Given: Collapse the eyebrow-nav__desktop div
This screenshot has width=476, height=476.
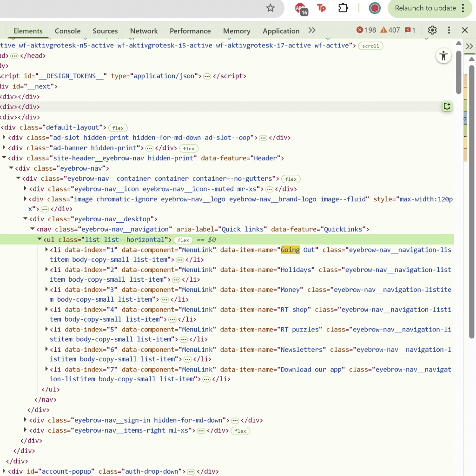Looking at the screenshot, I should (x=26, y=218).
